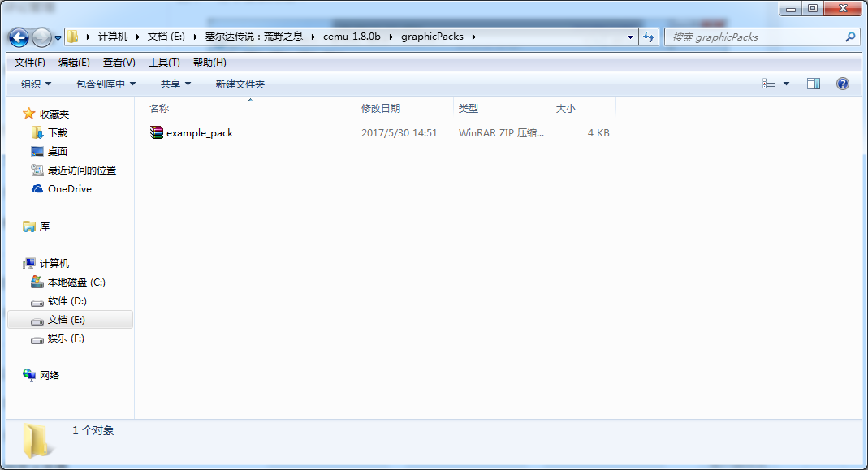
Task: Open the 帮助(H) menu
Action: 209,63
